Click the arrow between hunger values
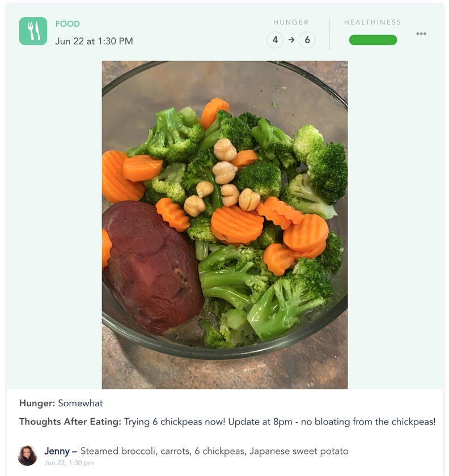The width and height of the screenshot is (449, 476). [x=291, y=40]
